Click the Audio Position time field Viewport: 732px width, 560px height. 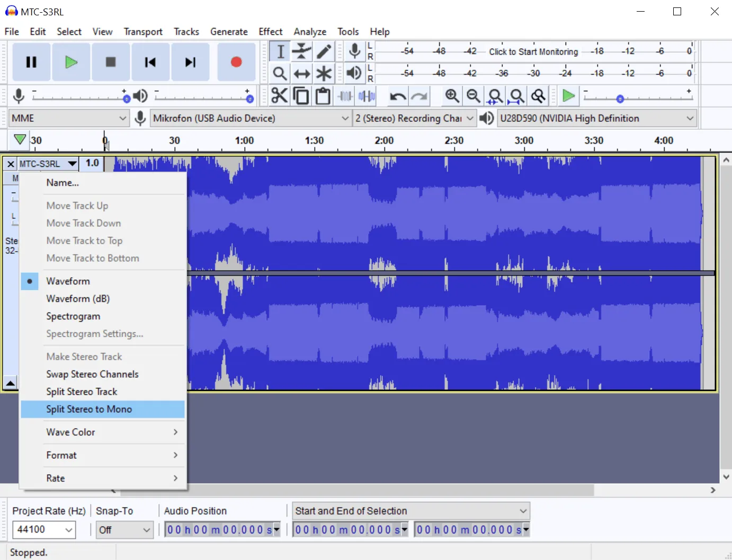point(220,529)
